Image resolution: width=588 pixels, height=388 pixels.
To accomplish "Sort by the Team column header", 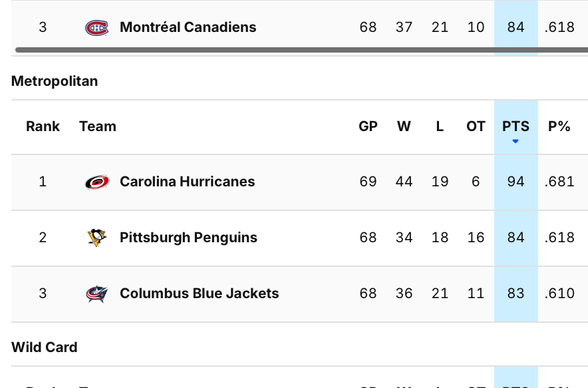I will tap(97, 126).
